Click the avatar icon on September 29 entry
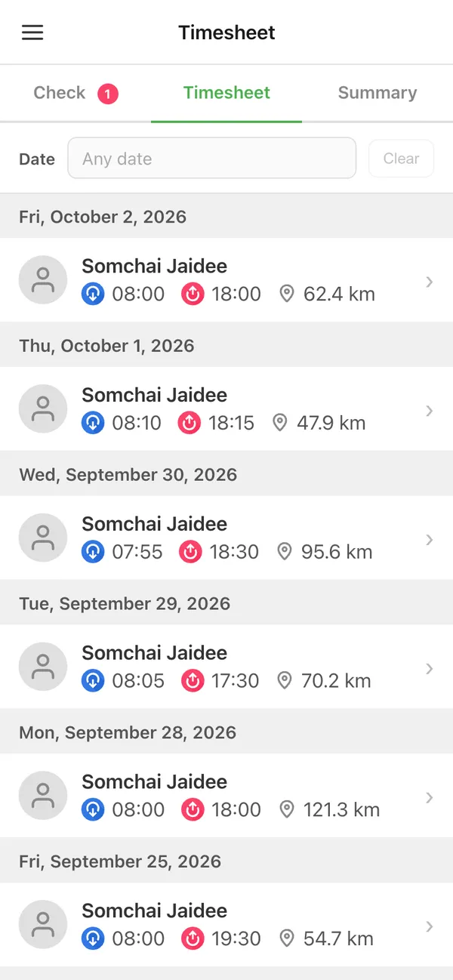Viewport: 453px width, 980px height. click(x=43, y=667)
